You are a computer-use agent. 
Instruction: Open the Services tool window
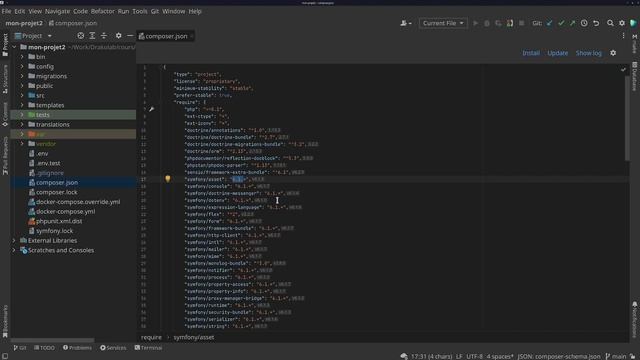pos(113,348)
